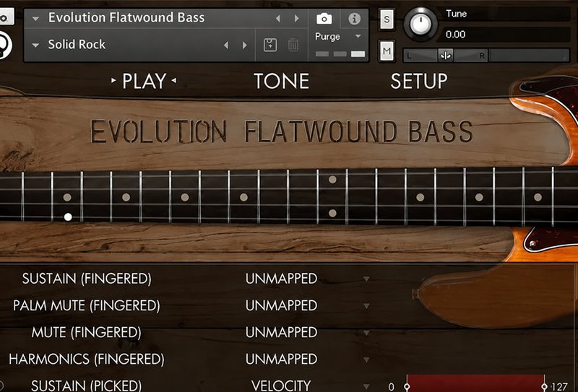
Task: Click the velocity range high handle at 127
Action: pyautogui.click(x=545, y=386)
